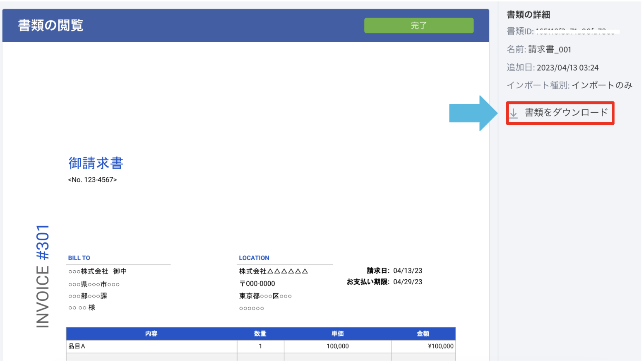Click the green 完了 button

click(x=418, y=25)
